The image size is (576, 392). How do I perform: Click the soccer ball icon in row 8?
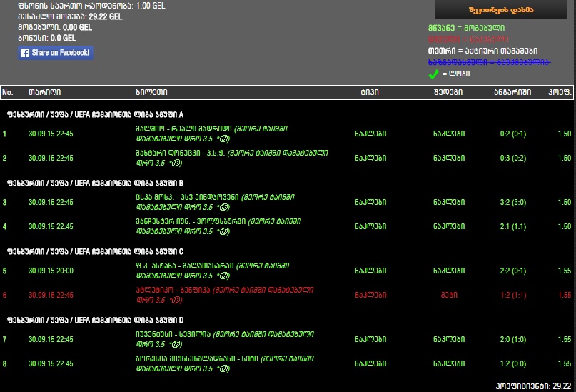(224, 369)
